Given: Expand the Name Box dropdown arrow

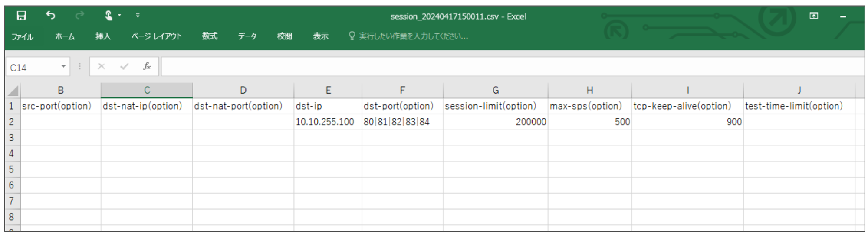Looking at the screenshot, I should click(63, 66).
